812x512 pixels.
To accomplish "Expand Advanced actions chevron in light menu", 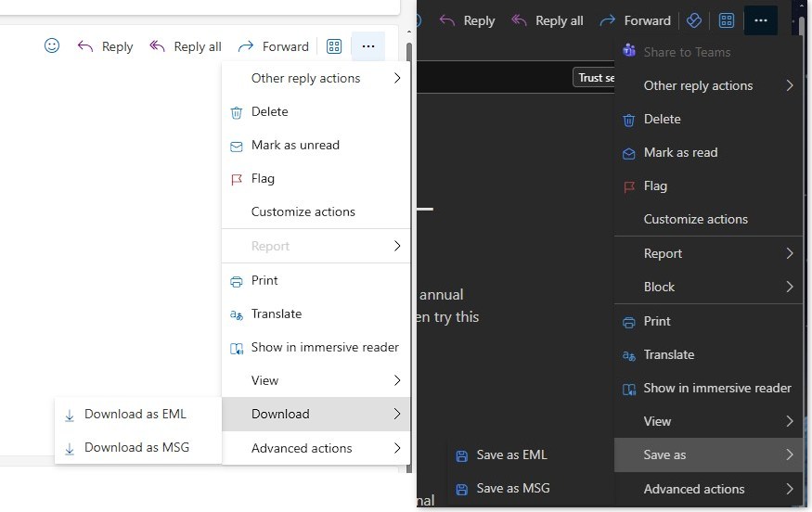I will pos(397,448).
